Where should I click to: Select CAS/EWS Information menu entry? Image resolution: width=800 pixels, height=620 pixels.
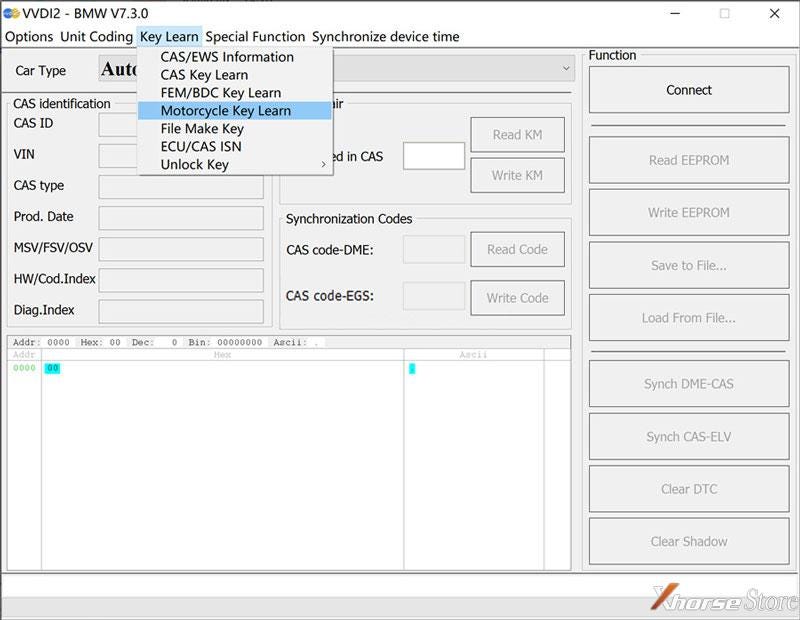click(x=235, y=57)
